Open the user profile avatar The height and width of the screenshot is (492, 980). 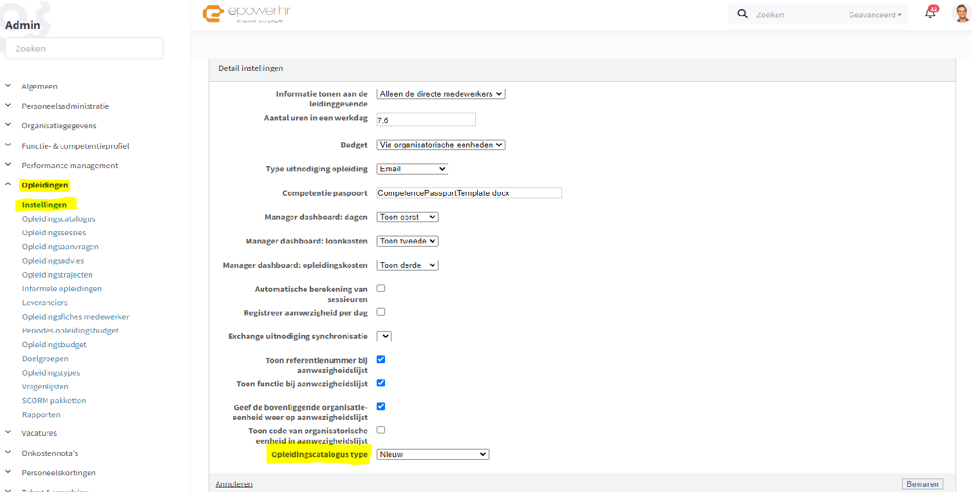click(x=961, y=14)
